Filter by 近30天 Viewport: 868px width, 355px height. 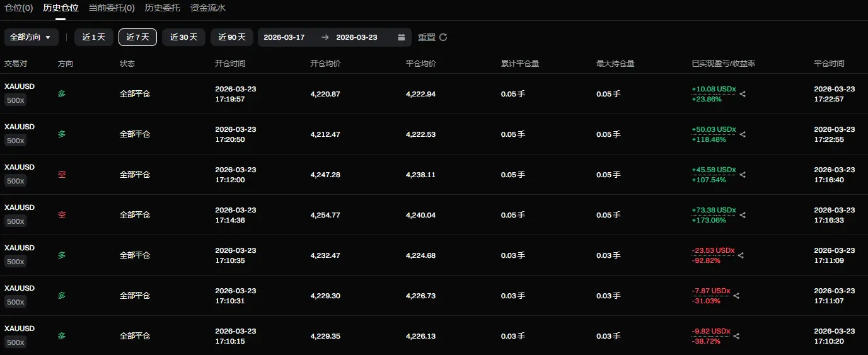pyautogui.click(x=183, y=37)
